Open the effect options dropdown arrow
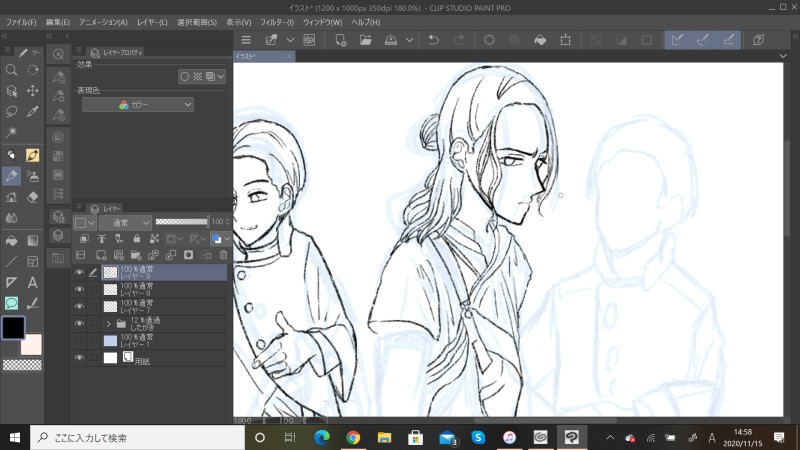Viewport: 800px width, 450px height. pos(220,77)
